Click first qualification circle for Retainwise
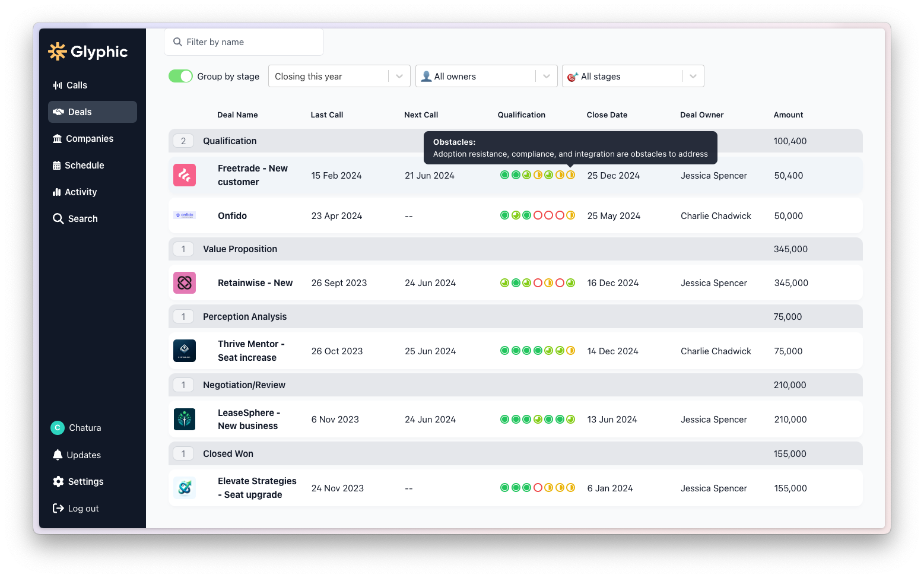The width and height of the screenshot is (924, 578). [504, 283]
